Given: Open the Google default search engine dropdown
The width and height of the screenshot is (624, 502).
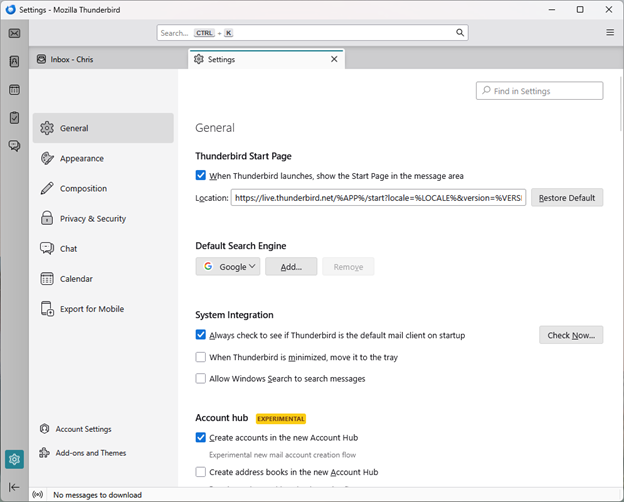Looking at the screenshot, I should tap(228, 266).
